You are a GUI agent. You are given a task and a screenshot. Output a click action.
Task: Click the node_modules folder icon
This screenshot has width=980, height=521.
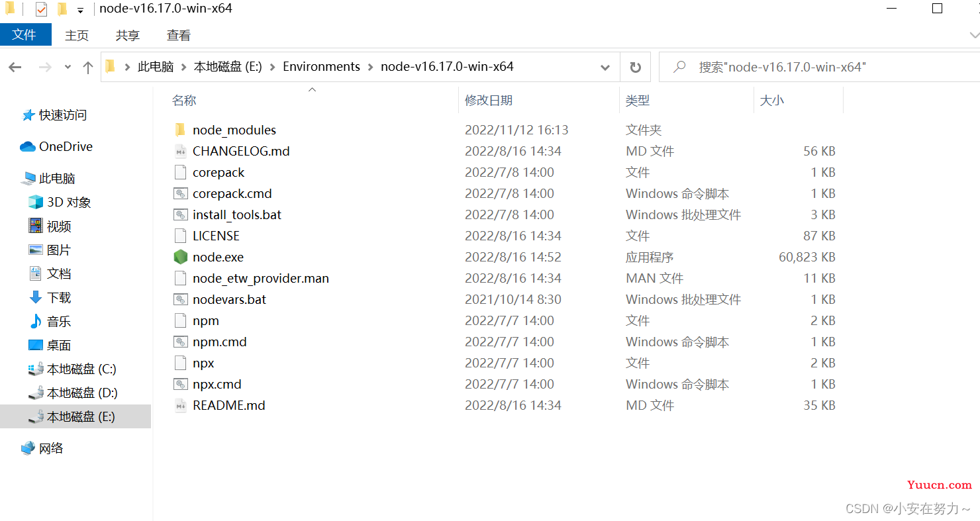click(180, 130)
